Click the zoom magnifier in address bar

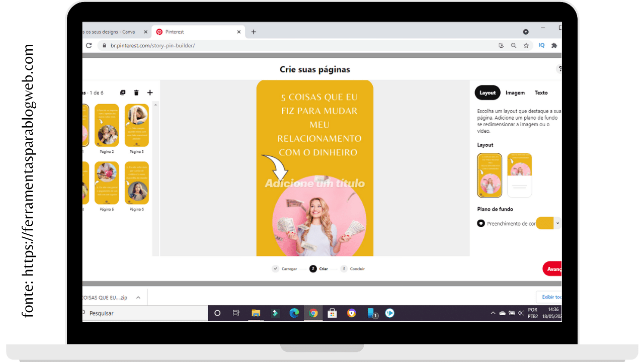click(514, 45)
